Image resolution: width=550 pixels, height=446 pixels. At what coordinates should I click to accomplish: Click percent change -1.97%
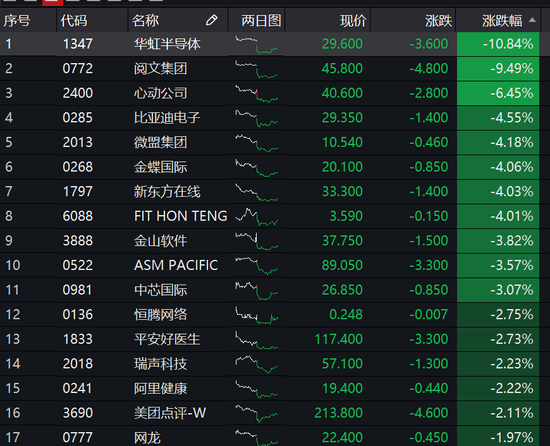pyautogui.click(x=512, y=438)
